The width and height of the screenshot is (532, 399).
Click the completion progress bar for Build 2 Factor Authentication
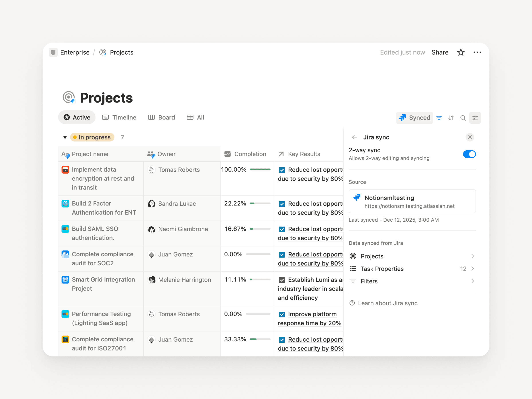260,203
